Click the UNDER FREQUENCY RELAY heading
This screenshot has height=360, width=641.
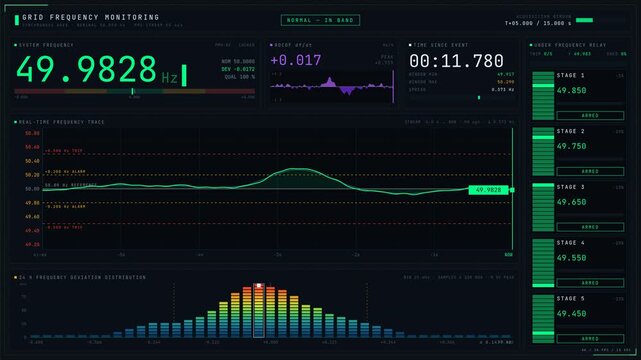pyautogui.click(x=570, y=45)
